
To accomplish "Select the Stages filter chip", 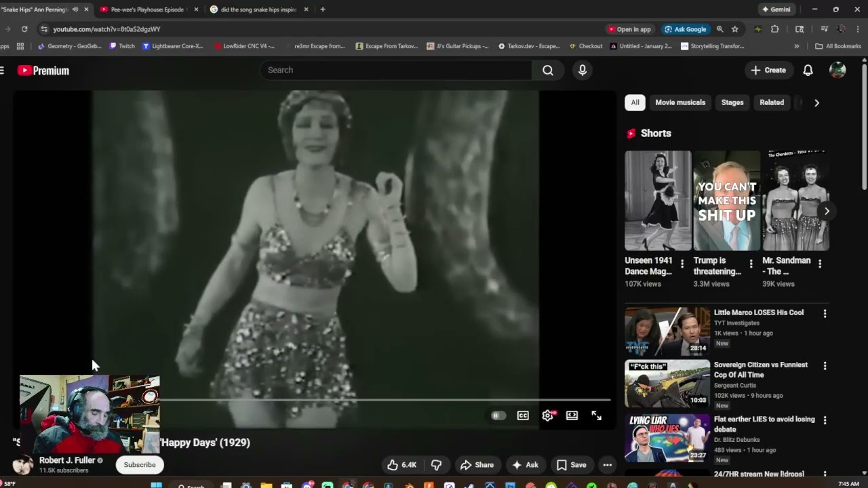I will (732, 102).
